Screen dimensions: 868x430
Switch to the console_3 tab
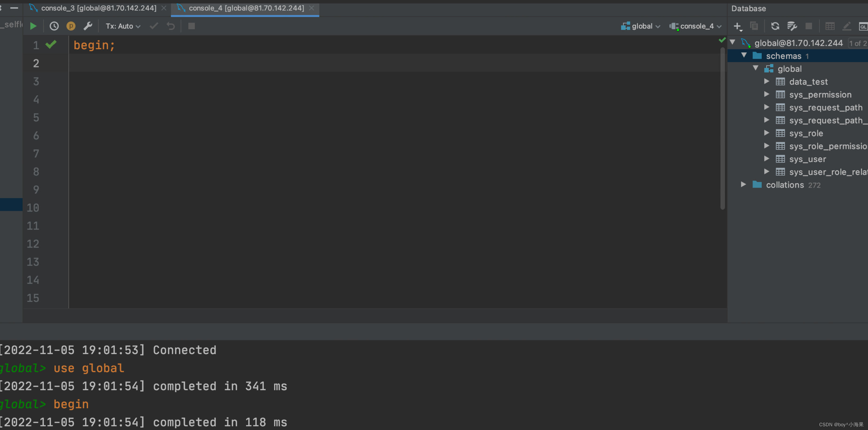(99, 8)
